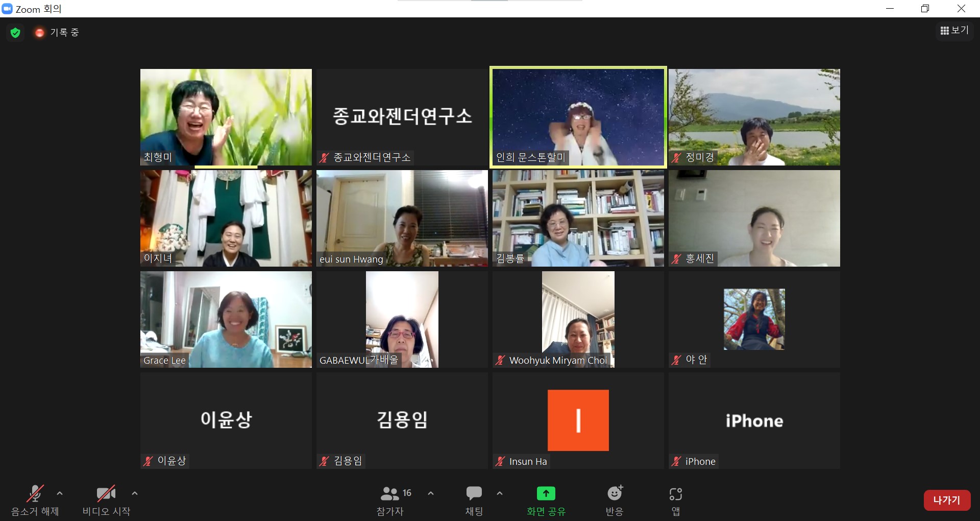This screenshot has width=980, height=521.
Task: Expand chat options arrow
Action: 500,493
